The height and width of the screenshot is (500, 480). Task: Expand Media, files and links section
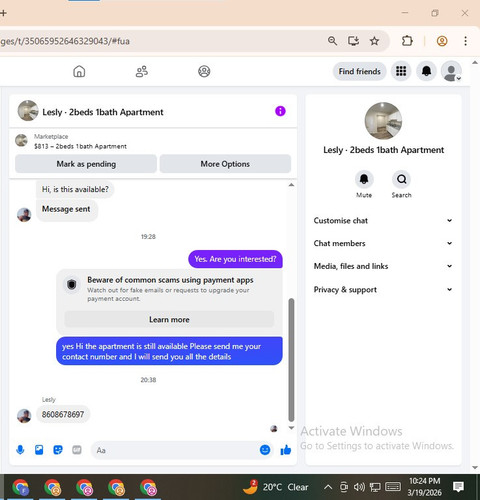coord(383,266)
